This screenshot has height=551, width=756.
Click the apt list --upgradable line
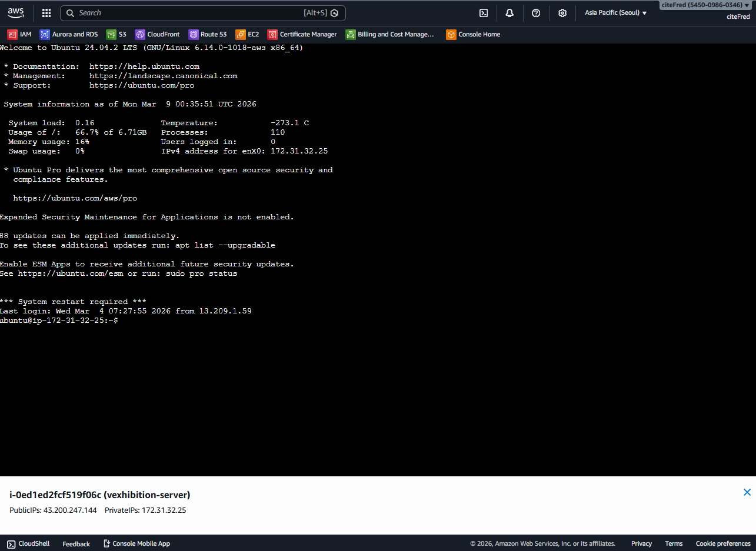[138, 245]
